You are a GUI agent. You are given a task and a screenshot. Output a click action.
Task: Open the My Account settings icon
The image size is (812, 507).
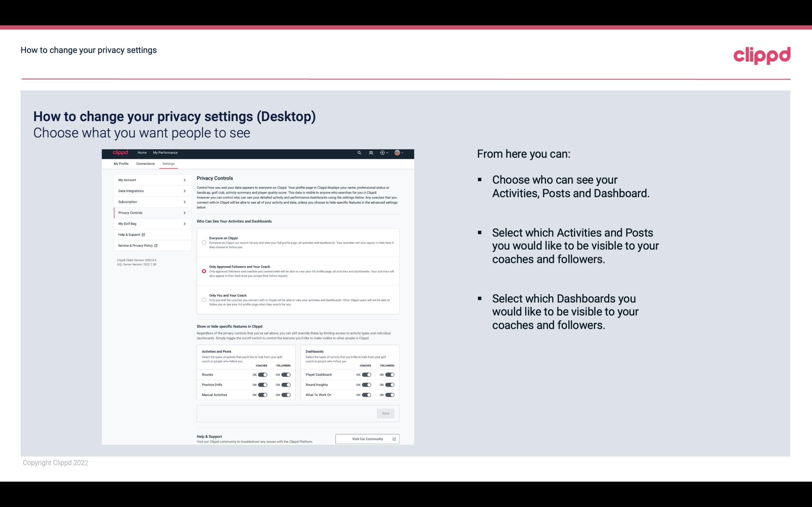tap(184, 180)
